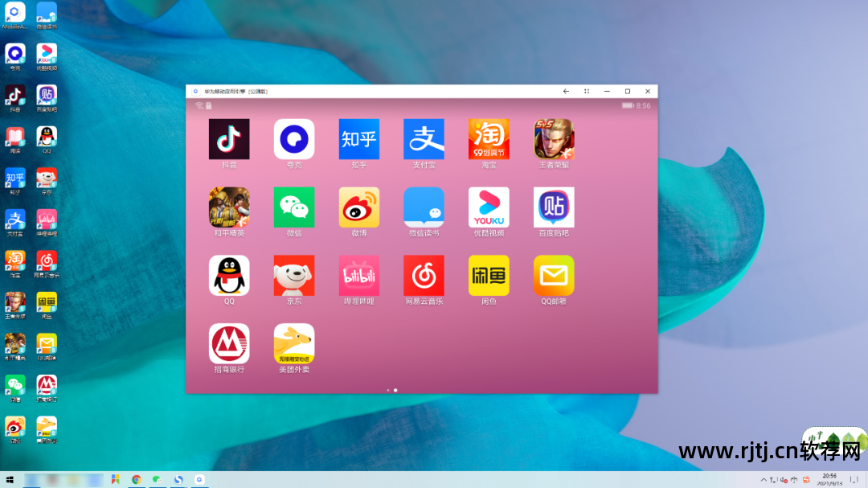Open 网易云音乐 in the engine window
This screenshot has height=488, width=868.
pos(424,275)
